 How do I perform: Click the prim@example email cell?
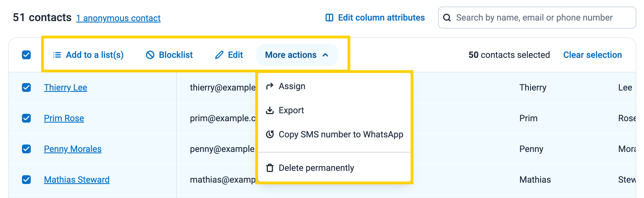click(223, 118)
